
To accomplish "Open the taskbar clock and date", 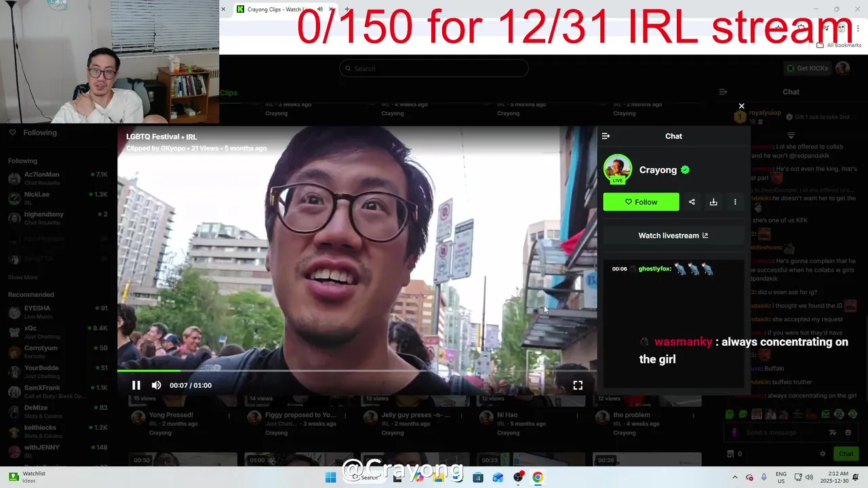I will [833, 477].
